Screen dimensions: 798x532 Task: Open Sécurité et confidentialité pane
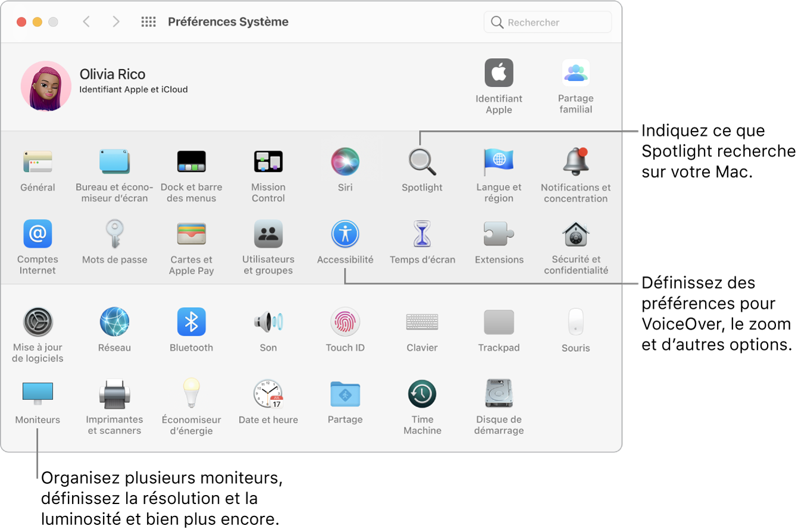point(575,234)
